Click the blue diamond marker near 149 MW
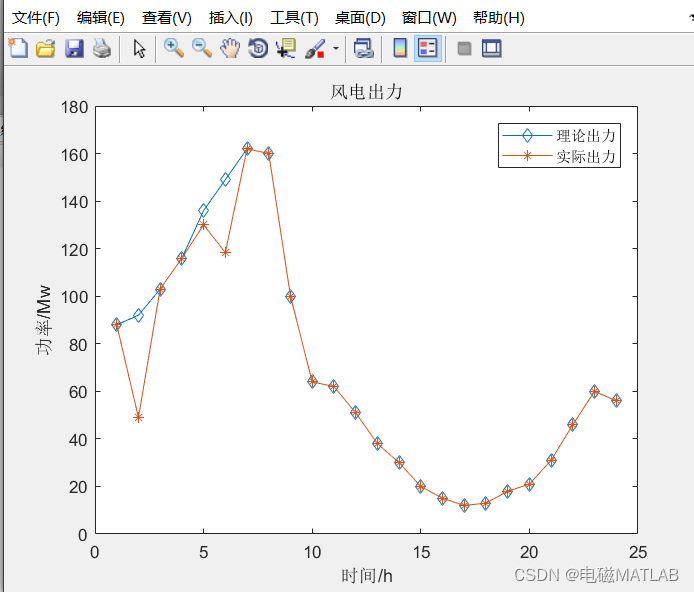Viewport: 694px width, 592px height. point(225,180)
